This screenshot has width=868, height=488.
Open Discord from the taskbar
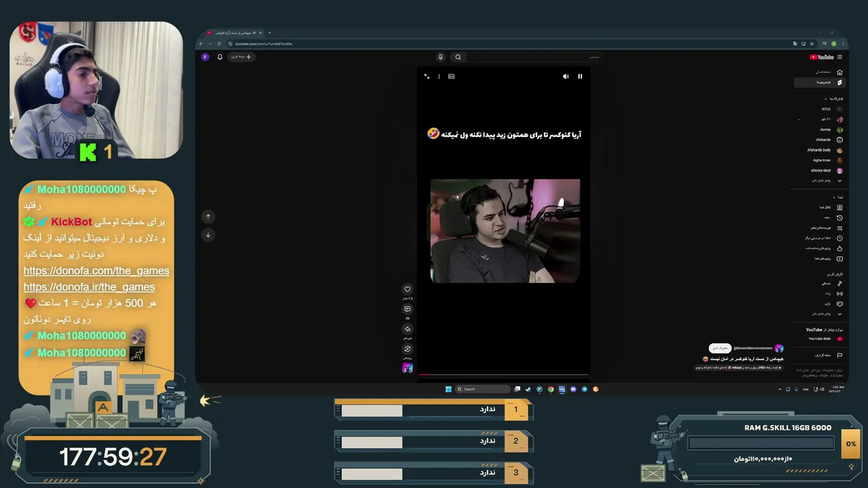click(573, 389)
